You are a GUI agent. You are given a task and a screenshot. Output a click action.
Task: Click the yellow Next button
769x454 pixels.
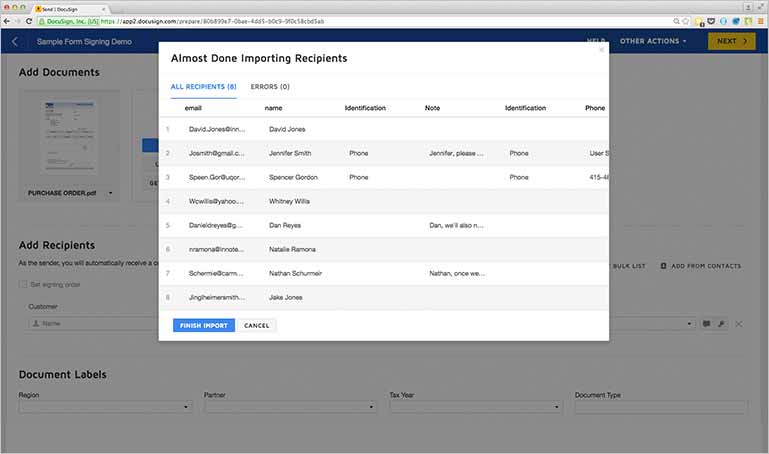pos(731,41)
